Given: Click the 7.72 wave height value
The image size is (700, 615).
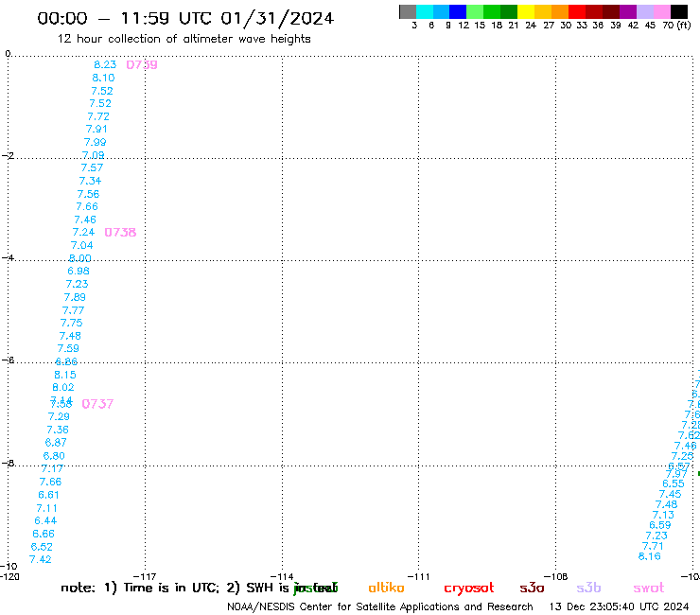Looking at the screenshot, I should pyautogui.click(x=98, y=116).
